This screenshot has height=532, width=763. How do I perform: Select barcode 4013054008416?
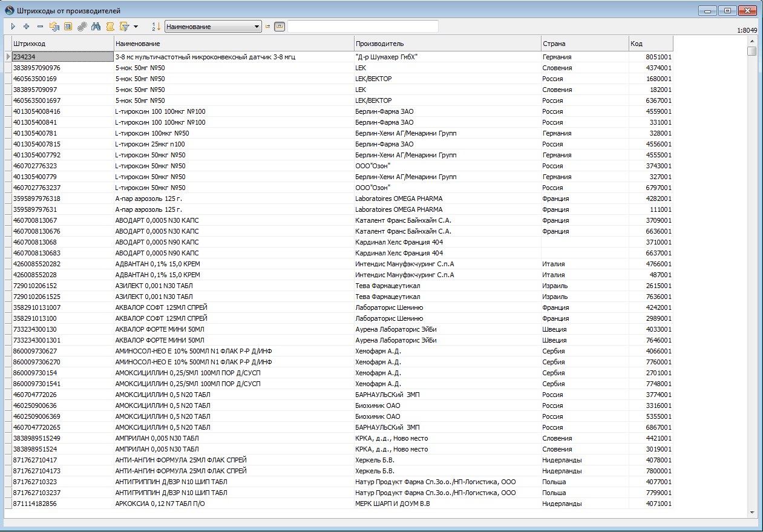click(63, 111)
